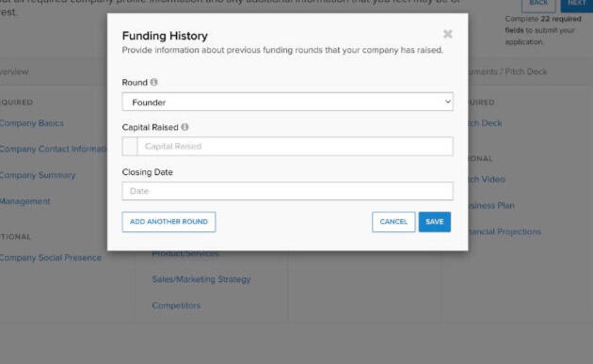Click Add Another Round button
This screenshot has width=593, height=364.
(x=168, y=222)
